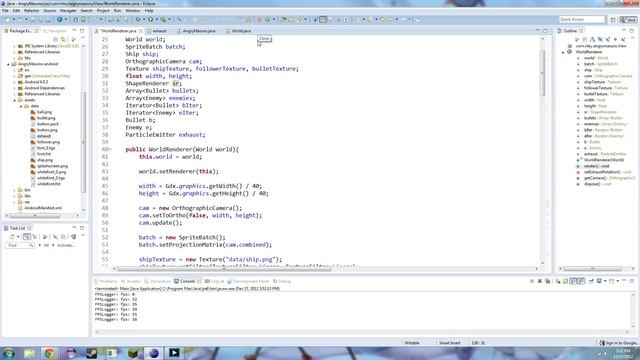Open Chrome from the Windows taskbar
This screenshot has height=360, width=640.
pos(49,353)
